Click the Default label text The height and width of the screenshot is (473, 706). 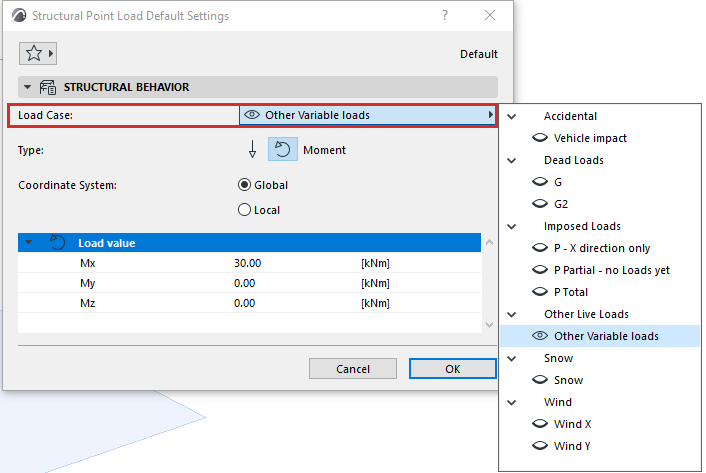[479, 54]
